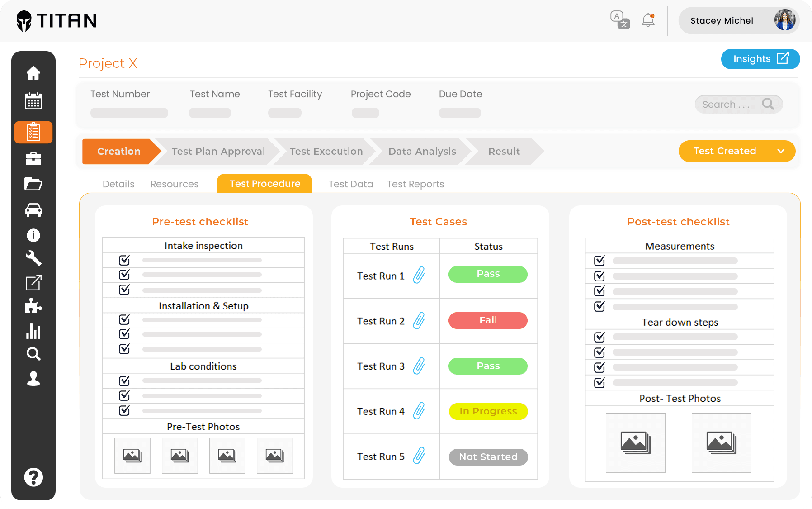
Task: Select the first Pre-Test photo placeholder
Action: (132, 456)
